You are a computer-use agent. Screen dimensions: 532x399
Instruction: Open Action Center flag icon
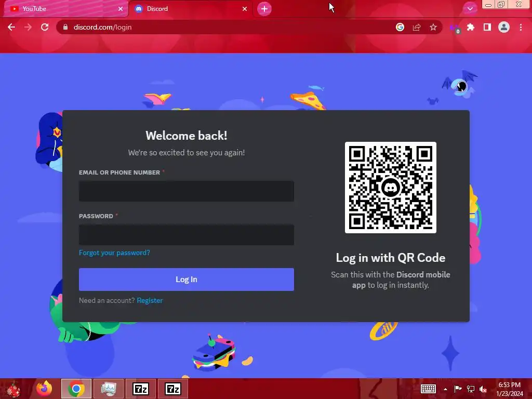458,389
